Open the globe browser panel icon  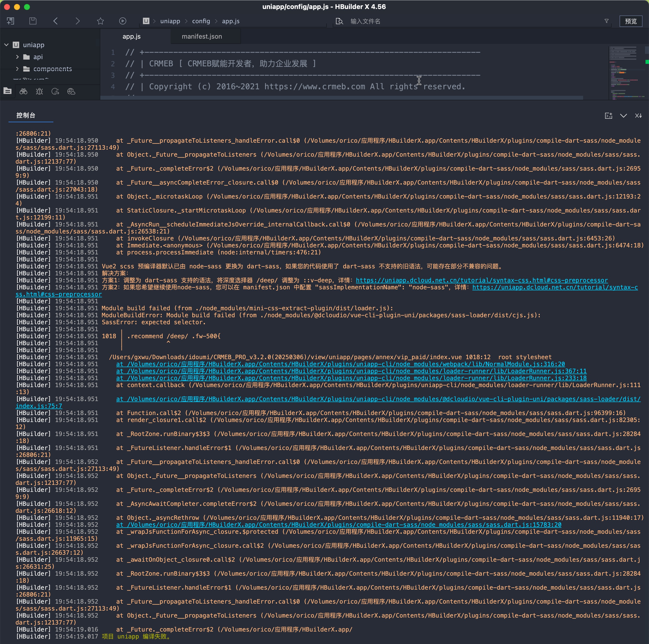pyautogui.click(x=71, y=91)
